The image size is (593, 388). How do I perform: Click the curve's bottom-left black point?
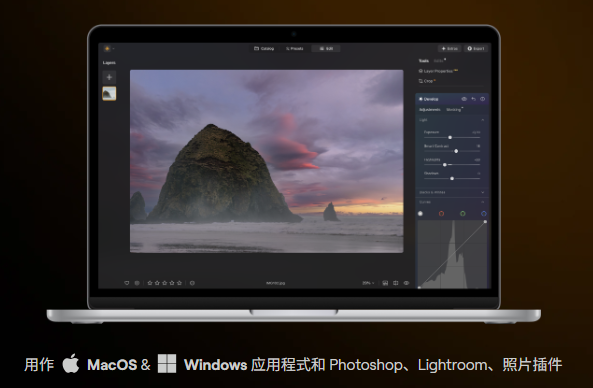click(419, 287)
